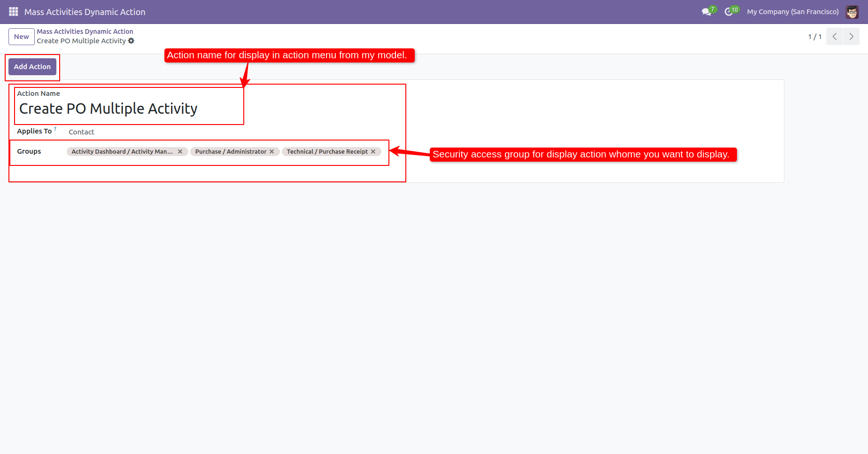Click the Mass Activities Dynamic Action app title
Image resolution: width=868 pixels, height=454 pixels.
click(x=85, y=12)
